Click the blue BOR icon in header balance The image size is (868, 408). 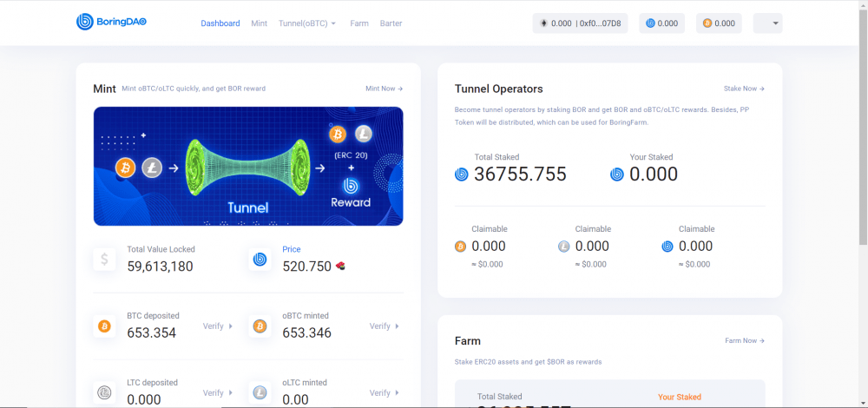[650, 23]
